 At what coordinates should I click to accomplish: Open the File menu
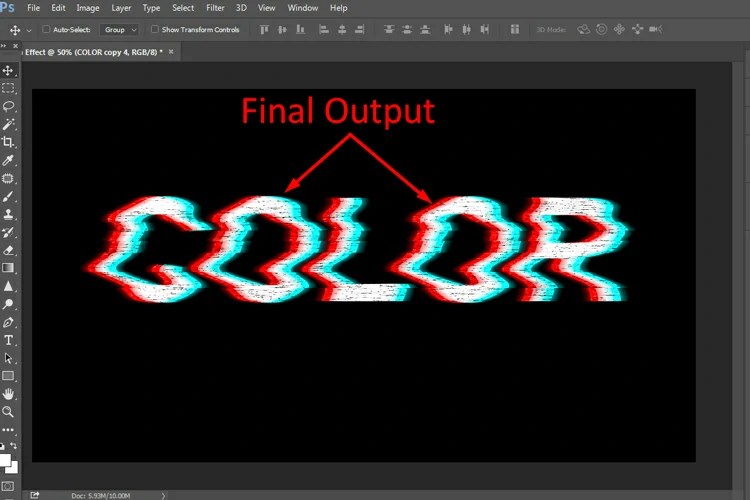point(33,8)
